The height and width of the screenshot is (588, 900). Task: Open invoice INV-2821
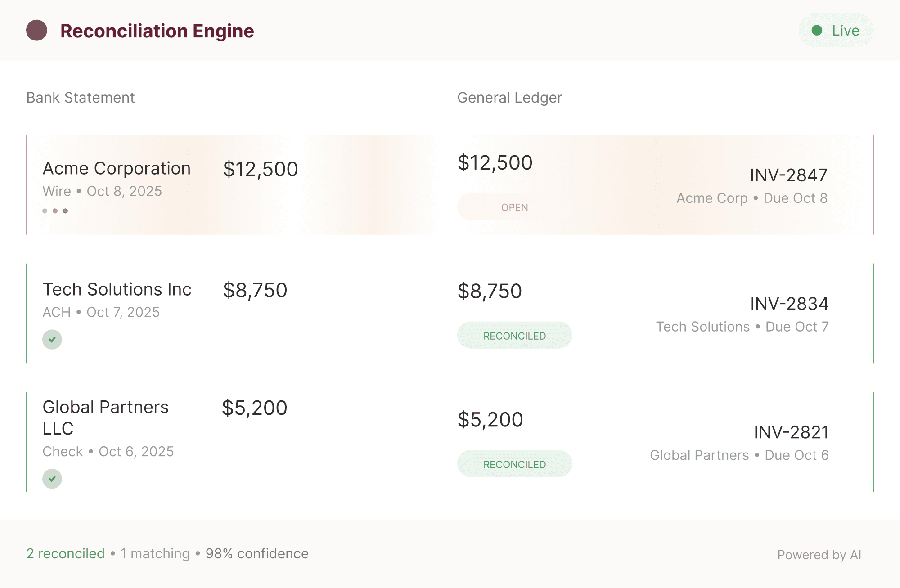pos(791,432)
